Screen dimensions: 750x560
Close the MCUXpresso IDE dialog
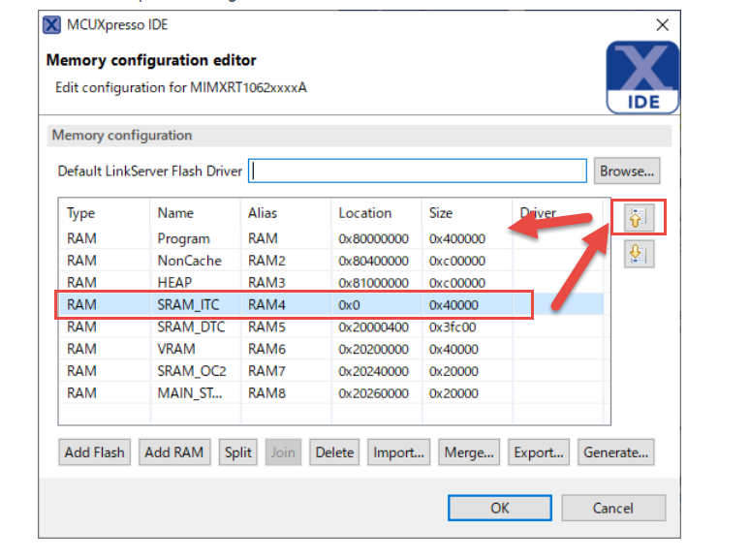662,25
